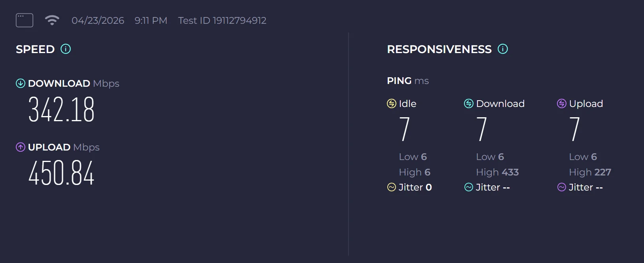The height and width of the screenshot is (263, 644).
Task: Click the purple Upload ping icon
Action: (561, 103)
